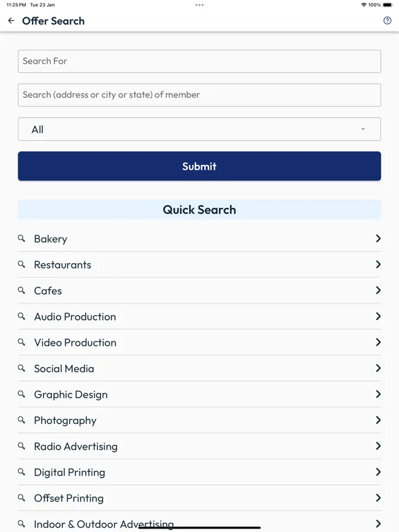Click the search icon beside Cafes
Viewport: 399px width, 532px height.
[21, 290]
